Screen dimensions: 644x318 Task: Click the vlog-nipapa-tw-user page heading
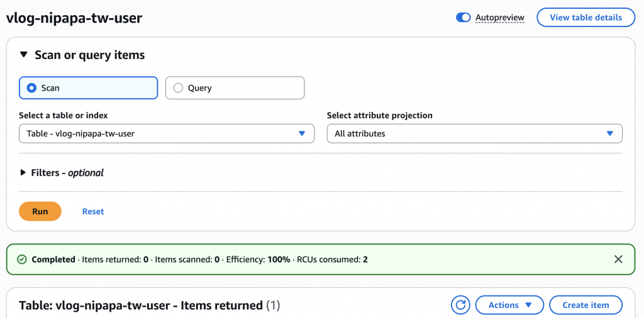tap(74, 18)
